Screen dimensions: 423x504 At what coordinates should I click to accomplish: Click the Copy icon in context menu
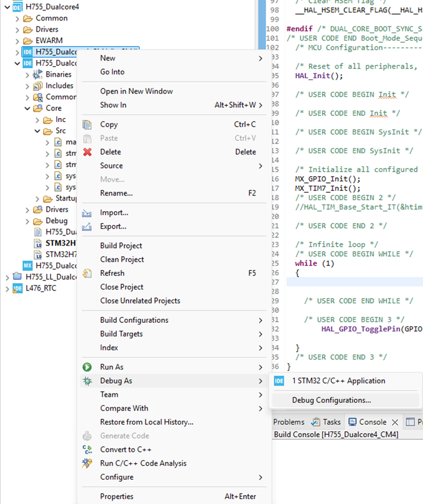pos(87,125)
